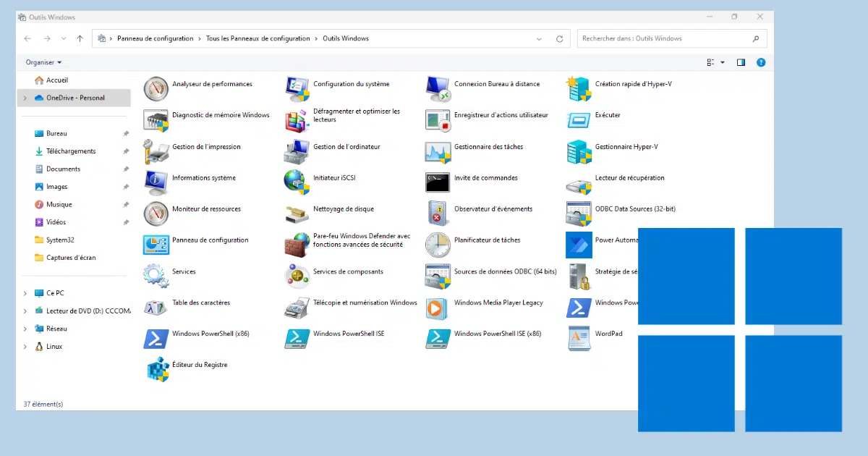Open ODBC Data Sources (32-bit) icon

[x=579, y=213]
